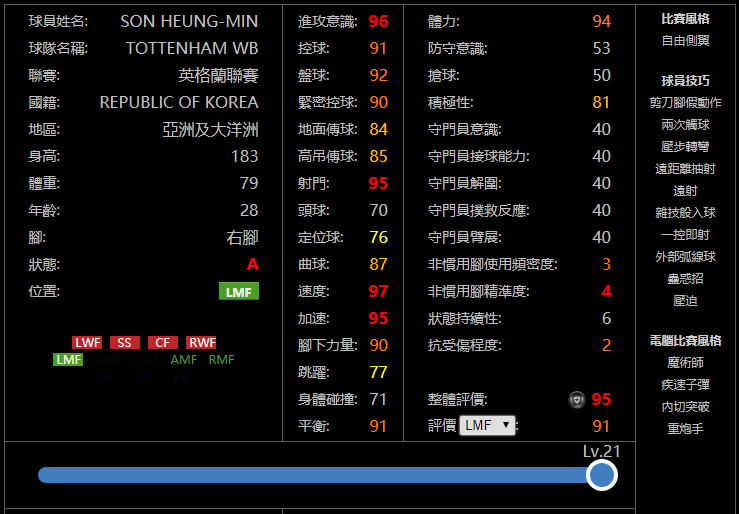The image size is (739, 514).
Task: Click the 高吊傳球 value 85
Action: pos(378,156)
